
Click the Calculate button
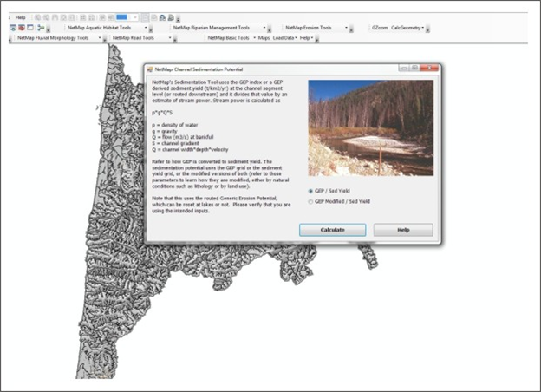point(332,230)
